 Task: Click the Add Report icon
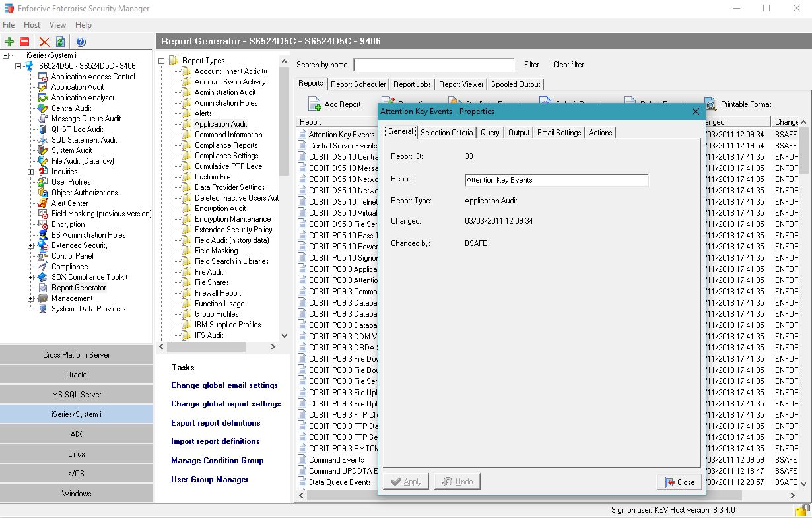pos(314,104)
